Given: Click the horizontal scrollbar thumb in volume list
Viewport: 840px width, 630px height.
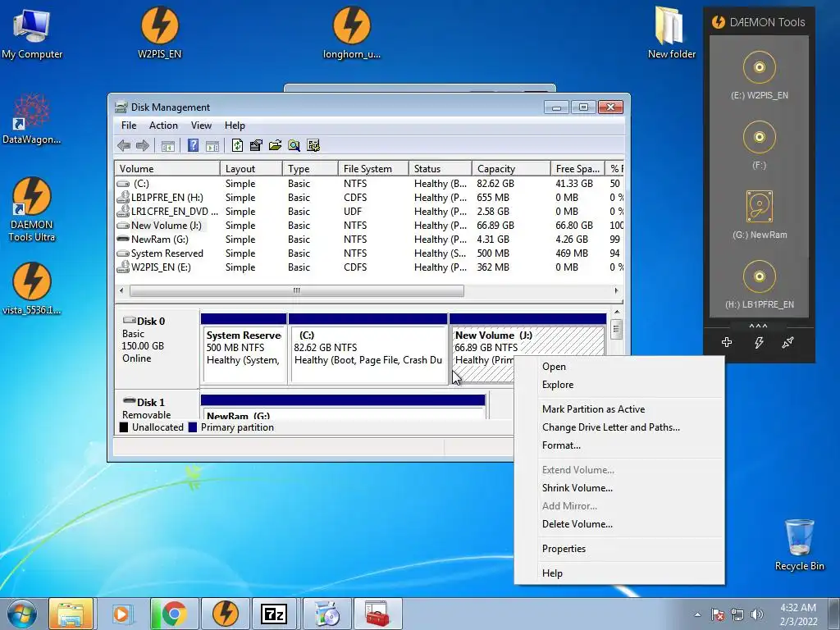Looking at the screenshot, I should 297,291.
